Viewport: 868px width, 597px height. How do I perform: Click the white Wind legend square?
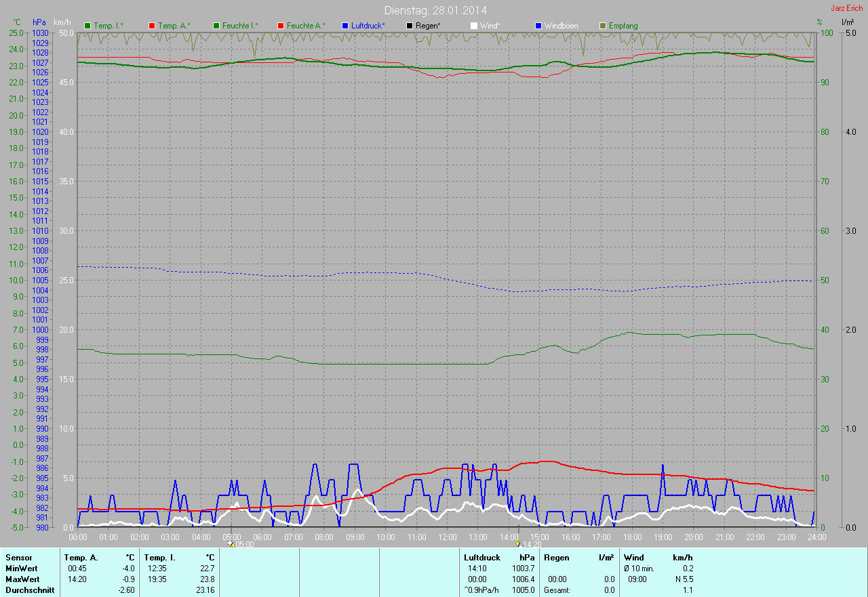[x=474, y=26]
